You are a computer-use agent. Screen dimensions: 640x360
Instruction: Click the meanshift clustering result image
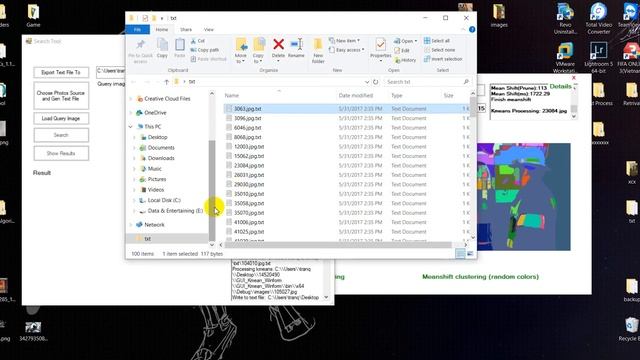click(x=524, y=197)
